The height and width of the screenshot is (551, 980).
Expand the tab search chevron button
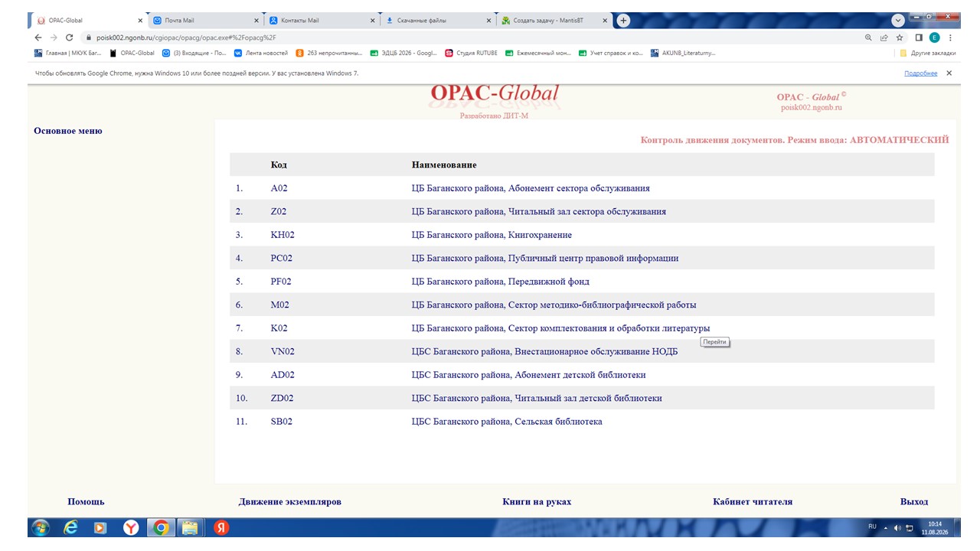[898, 21]
